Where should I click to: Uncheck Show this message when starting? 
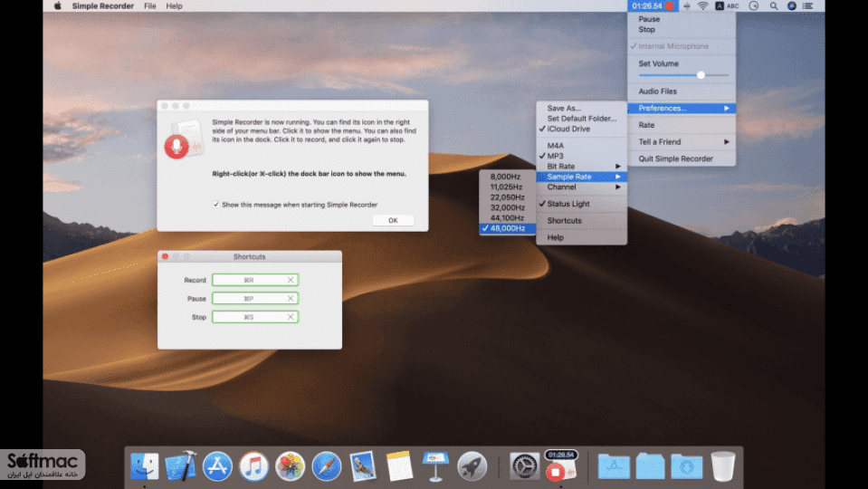216,205
